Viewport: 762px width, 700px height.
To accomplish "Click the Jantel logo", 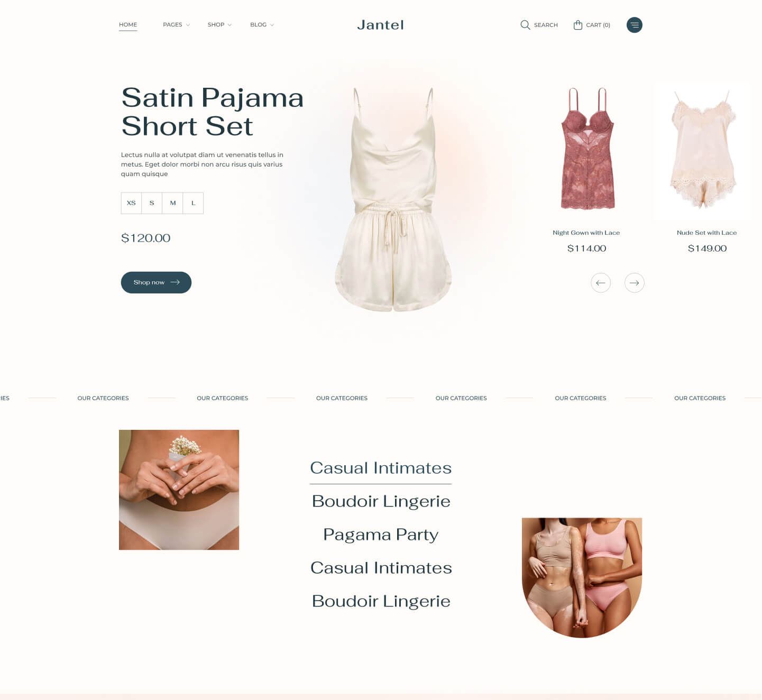I will [x=380, y=25].
